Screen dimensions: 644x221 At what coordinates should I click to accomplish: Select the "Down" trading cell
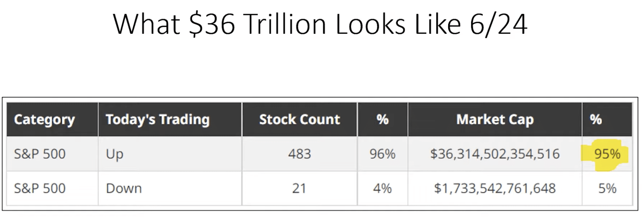click(124, 189)
